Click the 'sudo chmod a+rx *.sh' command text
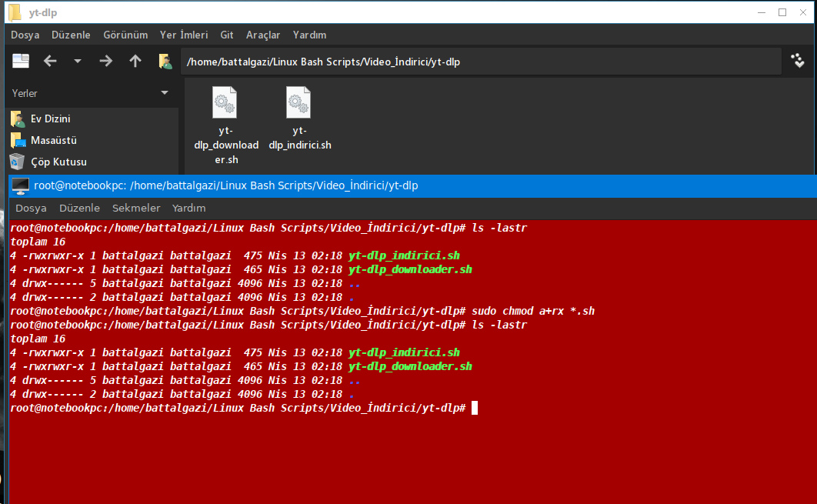This screenshot has height=504, width=817. point(533,311)
